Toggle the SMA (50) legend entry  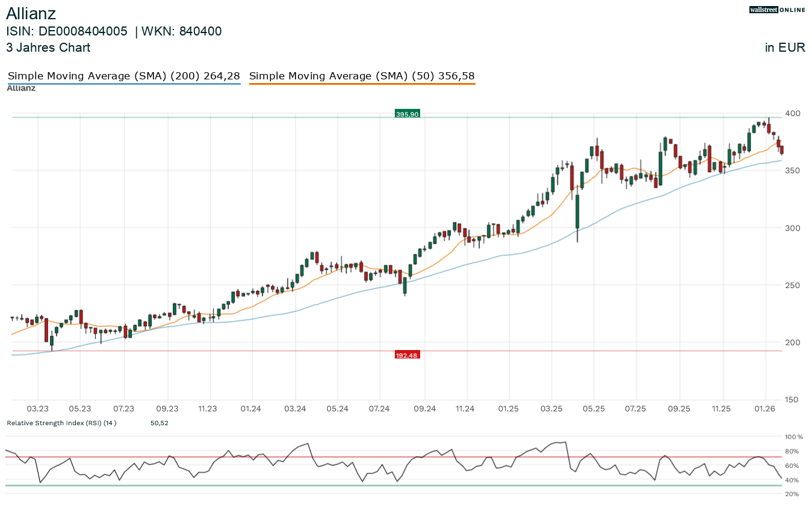click(362, 76)
